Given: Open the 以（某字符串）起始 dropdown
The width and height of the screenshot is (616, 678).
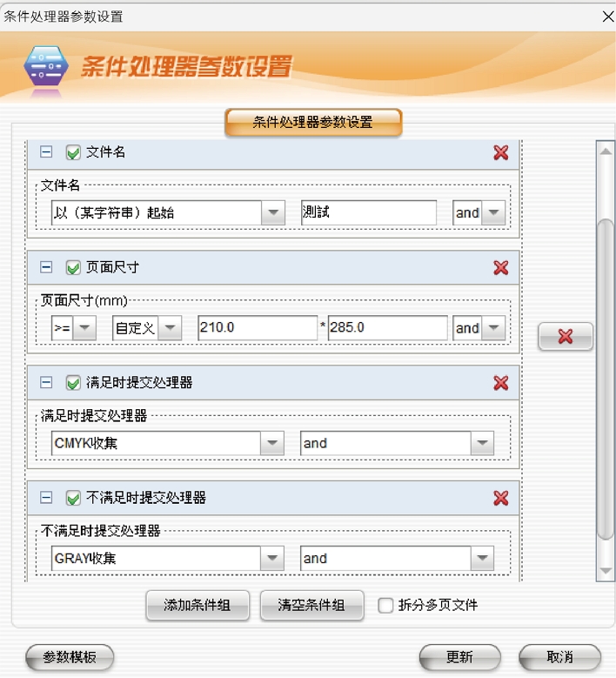Looking at the screenshot, I should [273, 212].
